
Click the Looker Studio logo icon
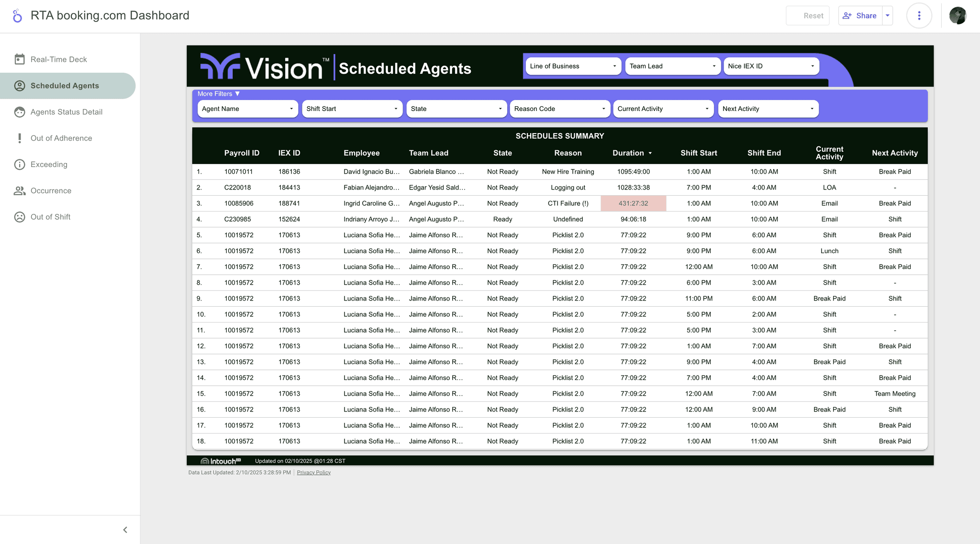[17, 16]
